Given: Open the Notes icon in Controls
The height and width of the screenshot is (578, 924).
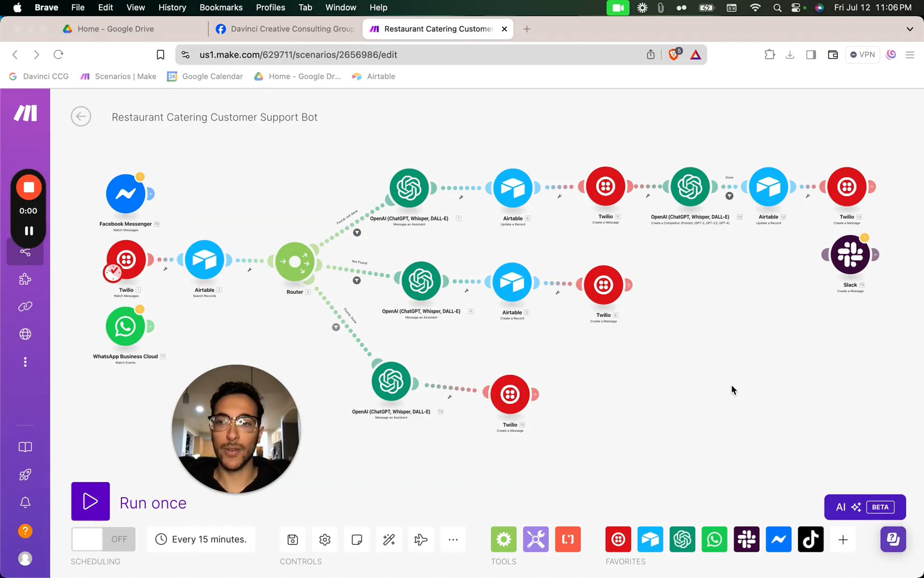Looking at the screenshot, I should 357,539.
